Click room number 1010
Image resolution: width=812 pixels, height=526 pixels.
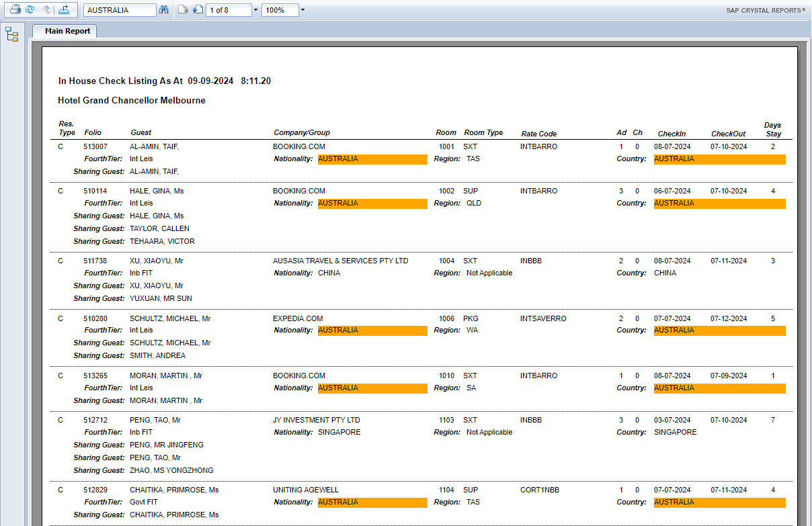click(x=446, y=376)
